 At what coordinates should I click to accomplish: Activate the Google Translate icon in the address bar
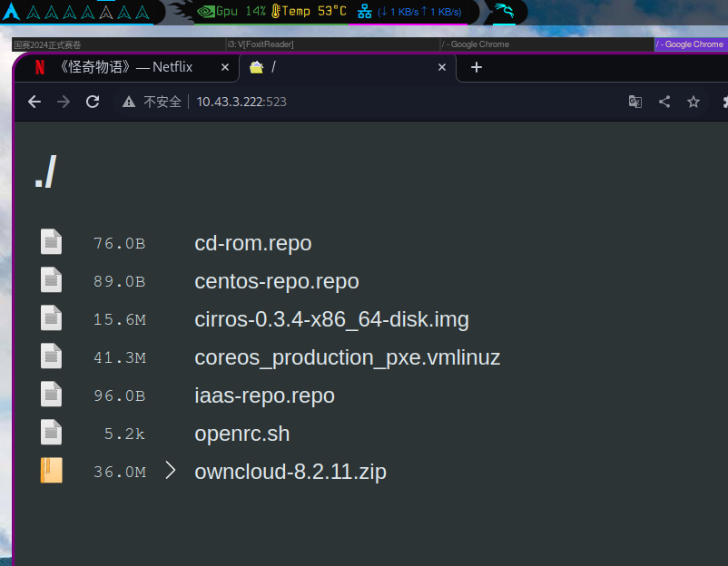coord(635,102)
